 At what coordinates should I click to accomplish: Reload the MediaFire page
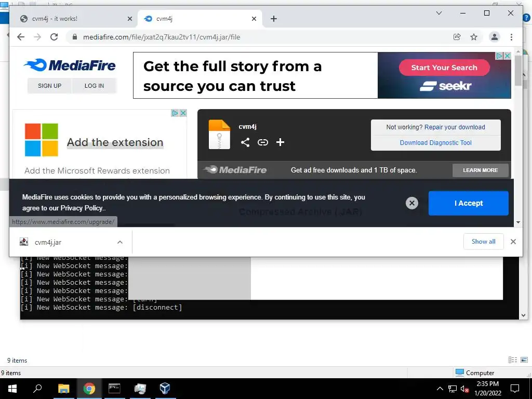click(54, 37)
